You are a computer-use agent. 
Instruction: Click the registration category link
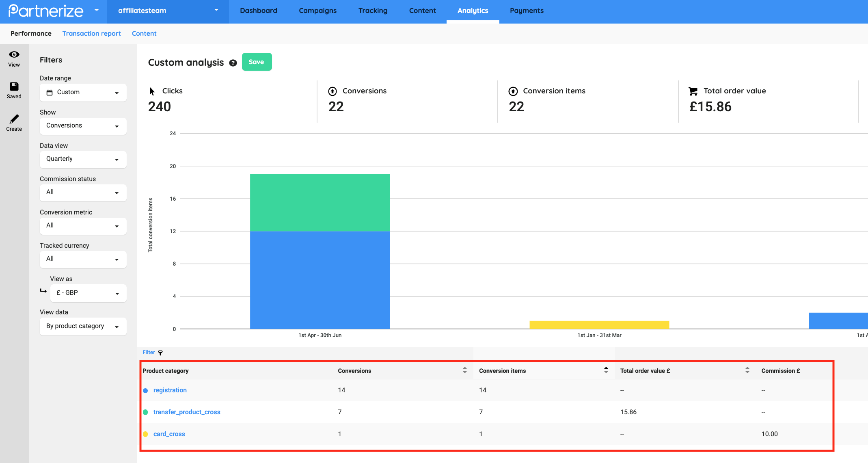pyautogui.click(x=170, y=390)
